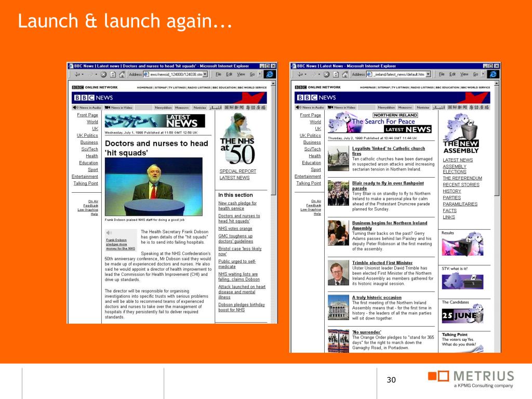Expand menu bar chevron in left window
The image size is (532, 399).
(260, 74)
